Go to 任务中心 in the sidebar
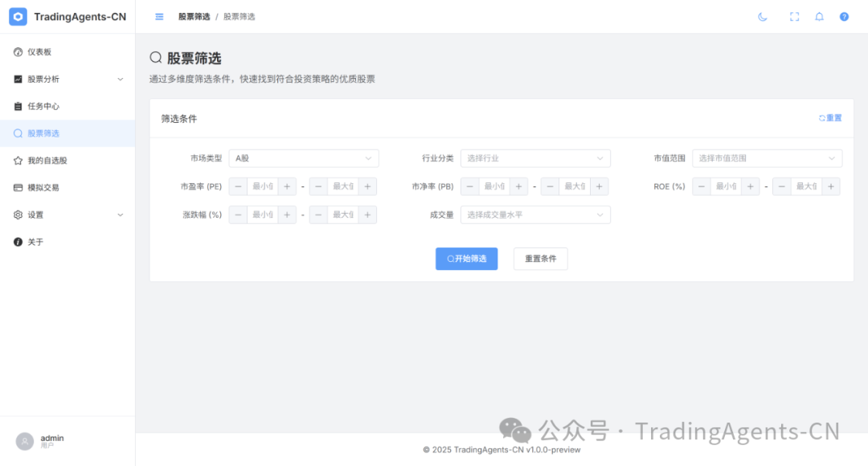 point(43,106)
